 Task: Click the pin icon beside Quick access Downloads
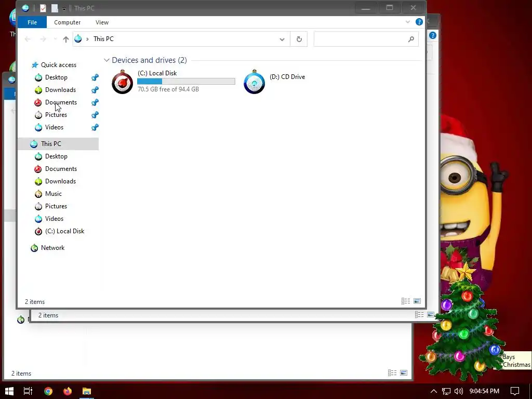(x=95, y=90)
